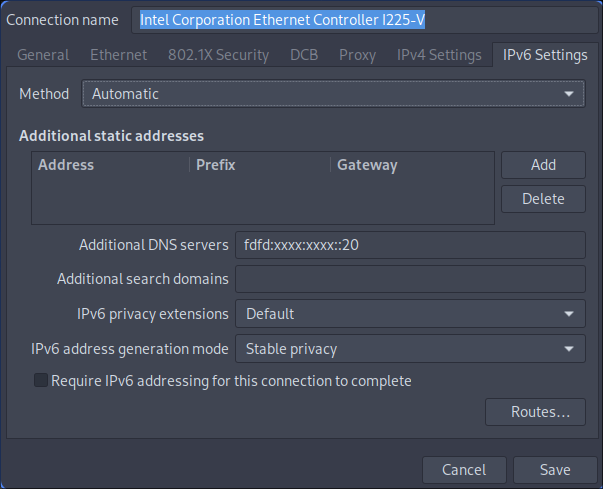603x489 pixels.
Task: Click the Additional DNS servers field
Action: point(410,245)
